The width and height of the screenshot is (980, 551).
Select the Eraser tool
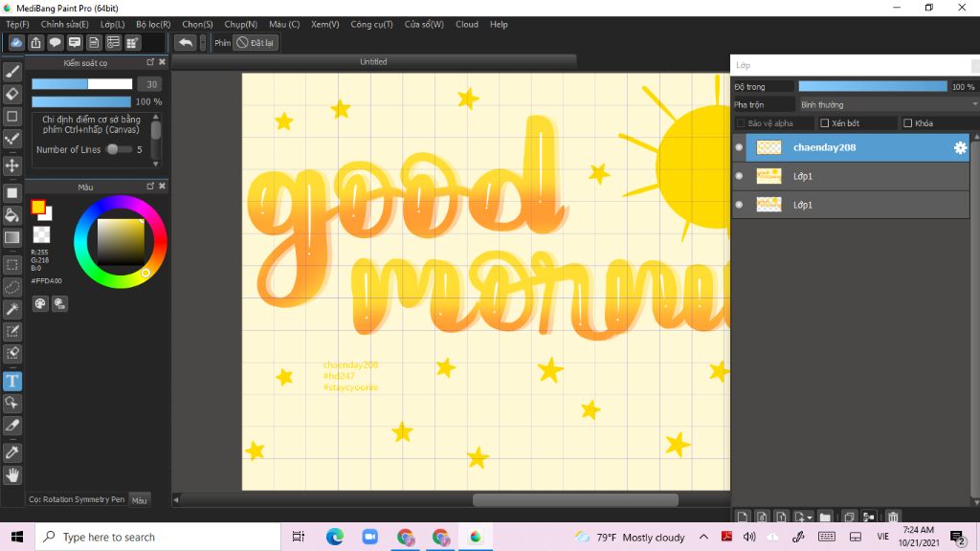pos(11,95)
